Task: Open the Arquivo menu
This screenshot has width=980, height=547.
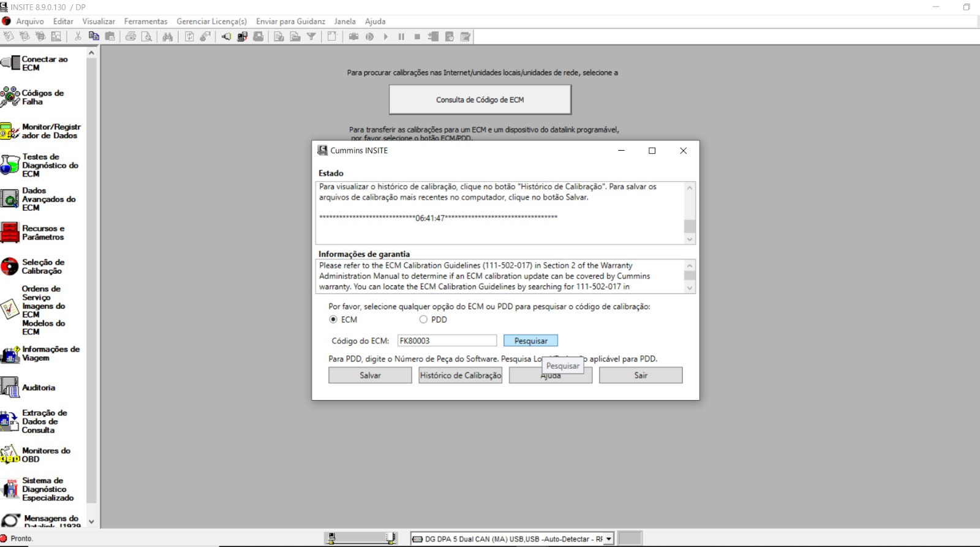Action: tap(30, 21)
